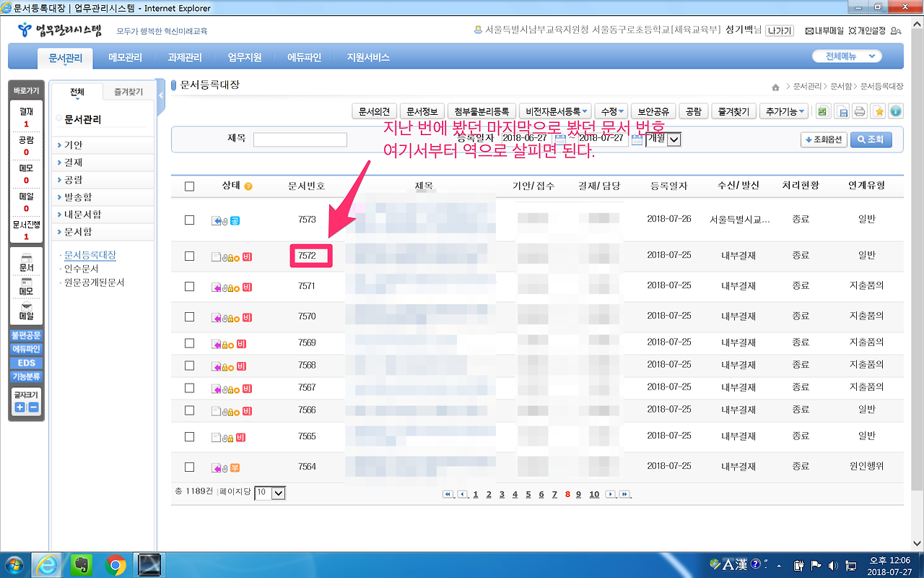Click the home icon in the breadcrumb
Viewport: 924px width, 578px height.
[776, 87]
